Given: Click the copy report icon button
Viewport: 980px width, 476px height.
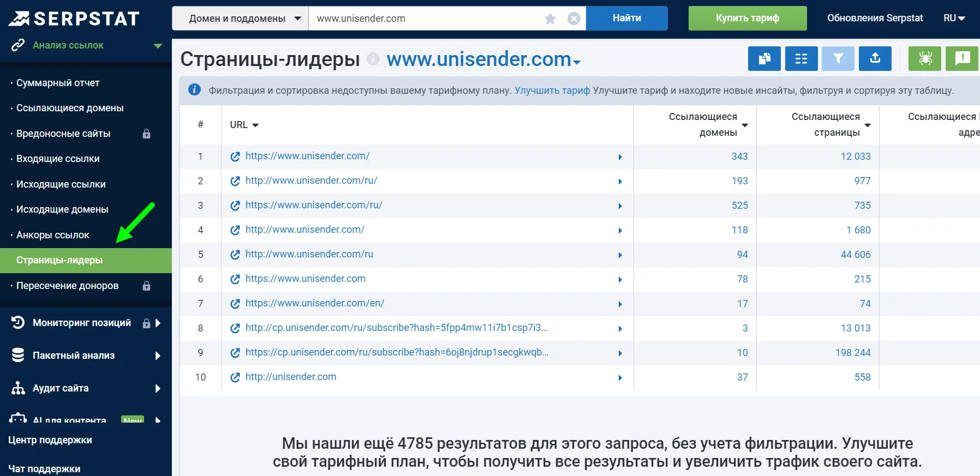Looking at the screenshot, I should click(x=764, y=58).
